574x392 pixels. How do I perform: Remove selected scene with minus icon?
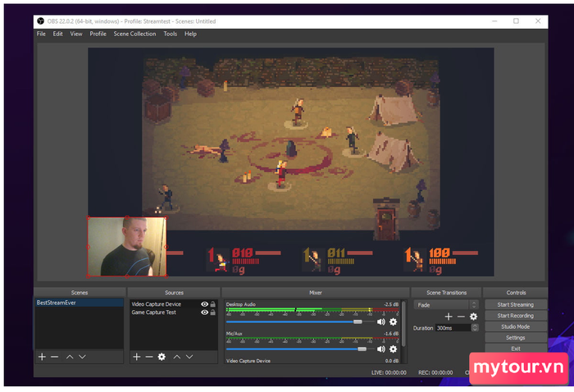55,357
